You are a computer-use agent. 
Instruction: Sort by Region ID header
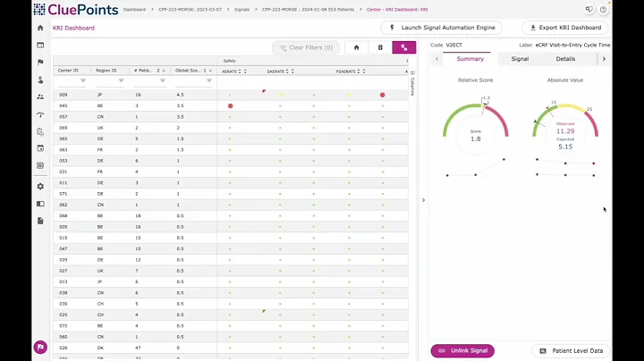(x=106, y=71)
